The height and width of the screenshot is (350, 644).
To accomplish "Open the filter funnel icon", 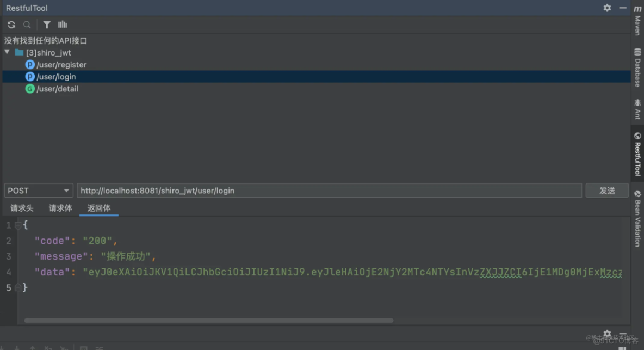I will [47, 24].
